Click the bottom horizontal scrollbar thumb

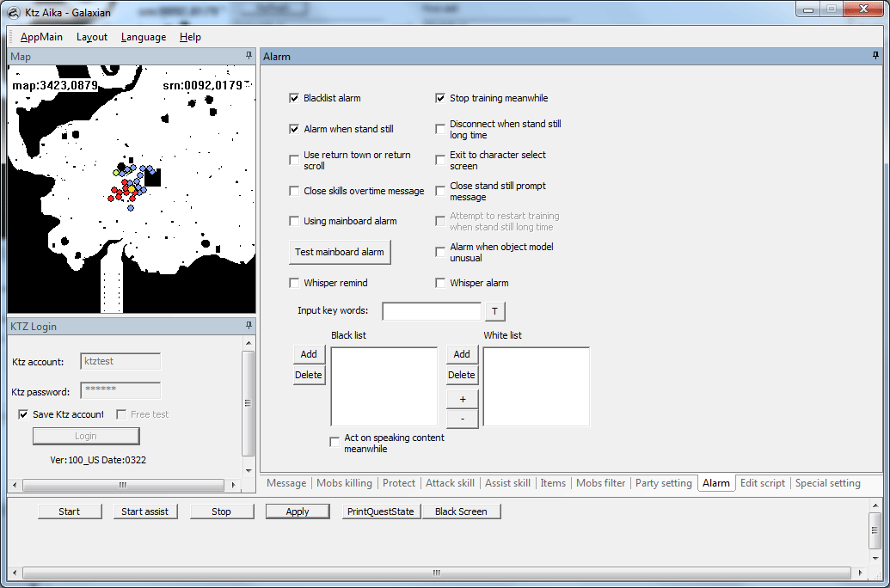(437, 573)
